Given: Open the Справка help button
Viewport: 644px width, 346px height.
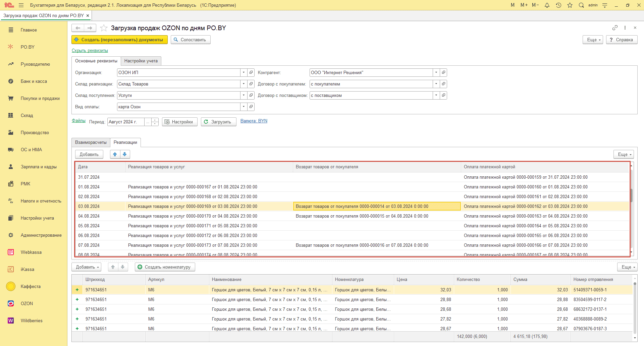Looking at the screenshot, I should pyautogui.click(x=622, y=40).
